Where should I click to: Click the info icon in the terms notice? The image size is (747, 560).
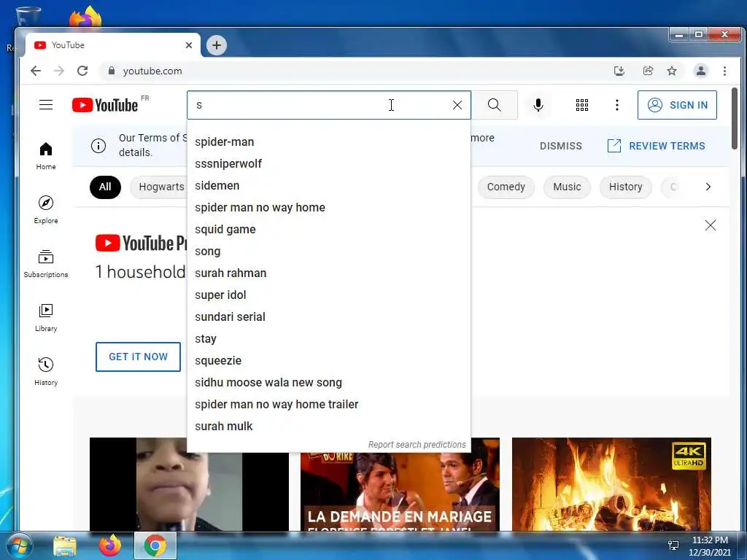(x=98, y=146)
